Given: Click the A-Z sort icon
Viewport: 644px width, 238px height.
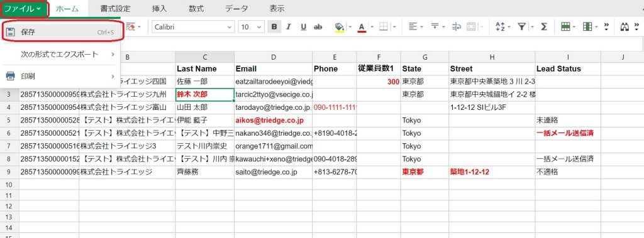Looking at the screenshot, I should point(500,26).
